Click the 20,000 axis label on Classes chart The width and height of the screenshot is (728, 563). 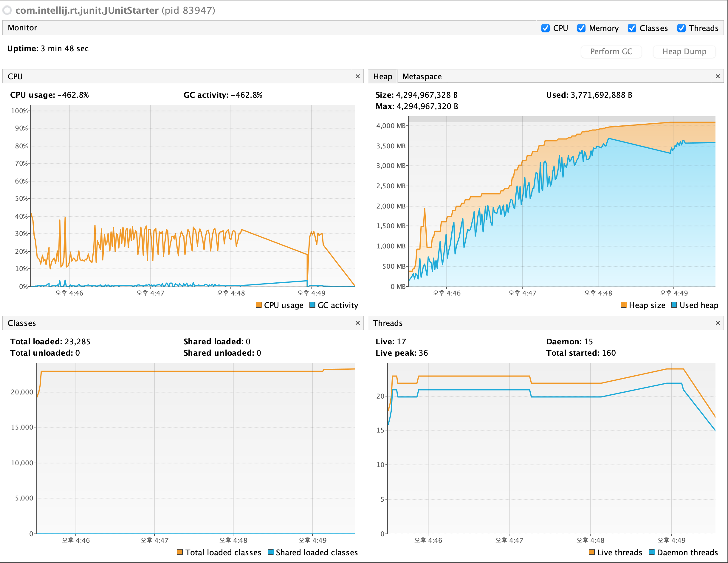(22, 392)
